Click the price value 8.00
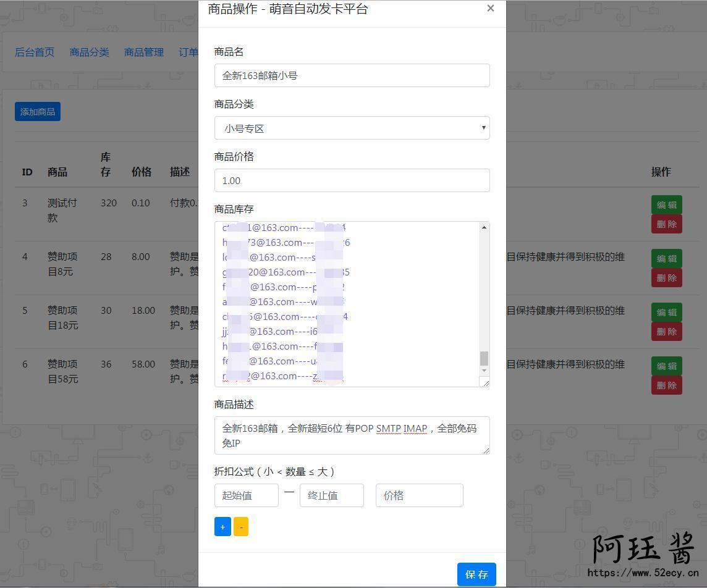The width and height of the screenshot is (707, 588). point(141,257)
